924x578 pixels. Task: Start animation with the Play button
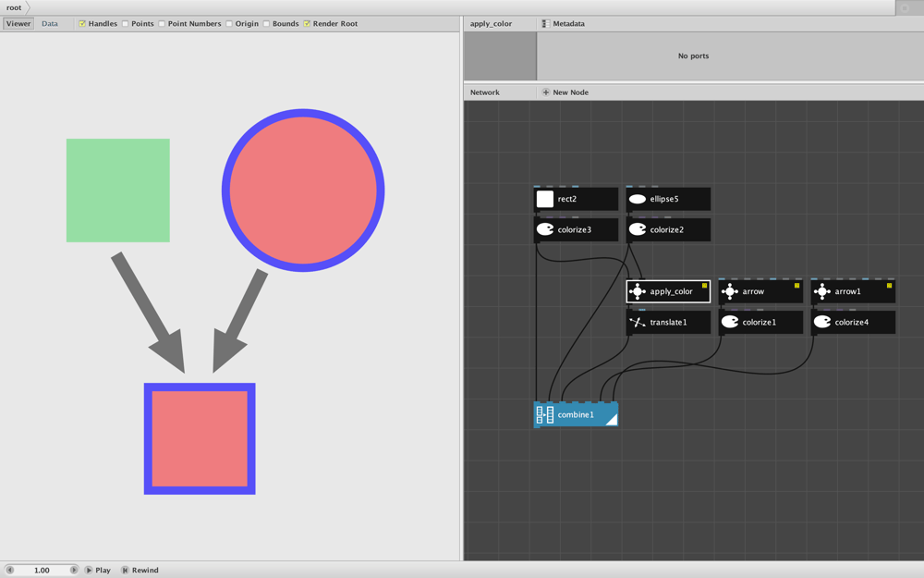pyautogui.click(x=98, y=571)
